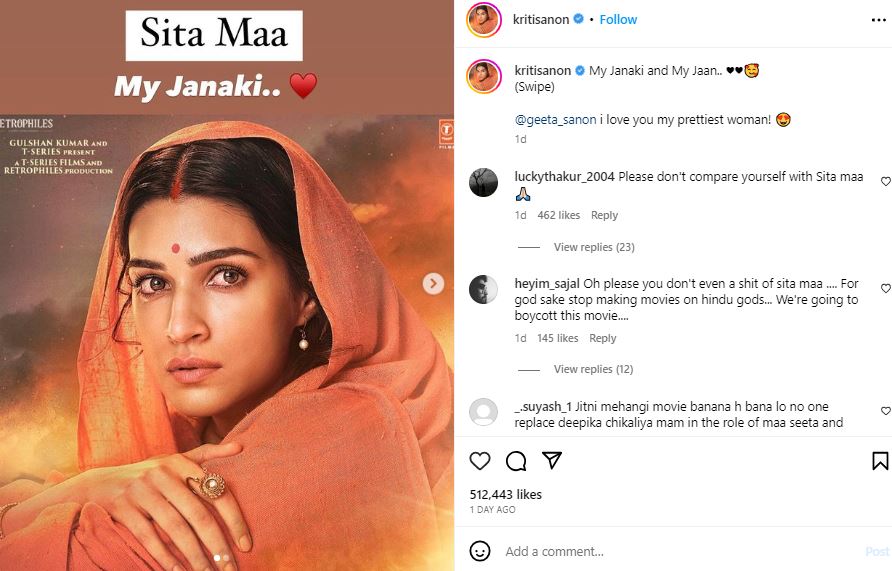Save post using the bookmark icon
The width and height of the screenshot is (892, 571).
coord(880,461)
